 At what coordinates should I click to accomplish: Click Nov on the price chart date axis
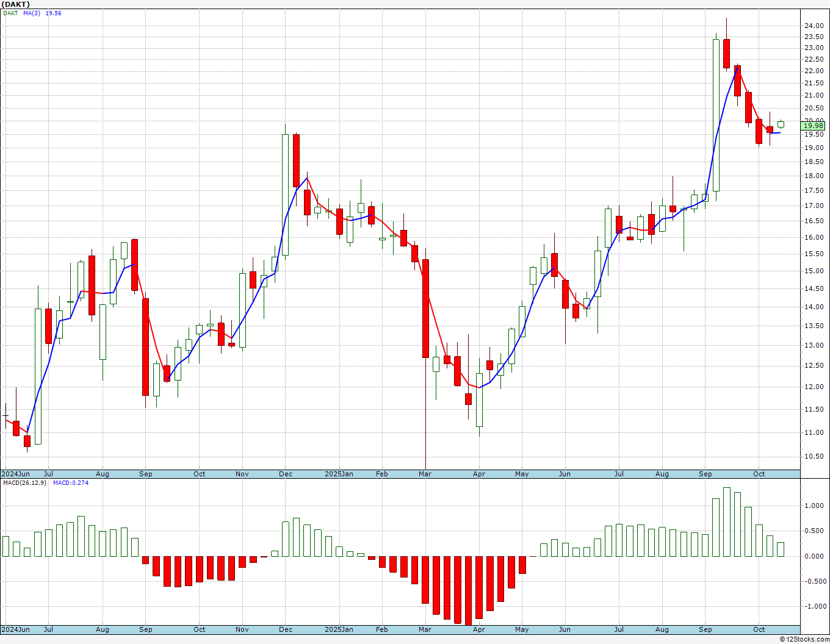[242, 474]
